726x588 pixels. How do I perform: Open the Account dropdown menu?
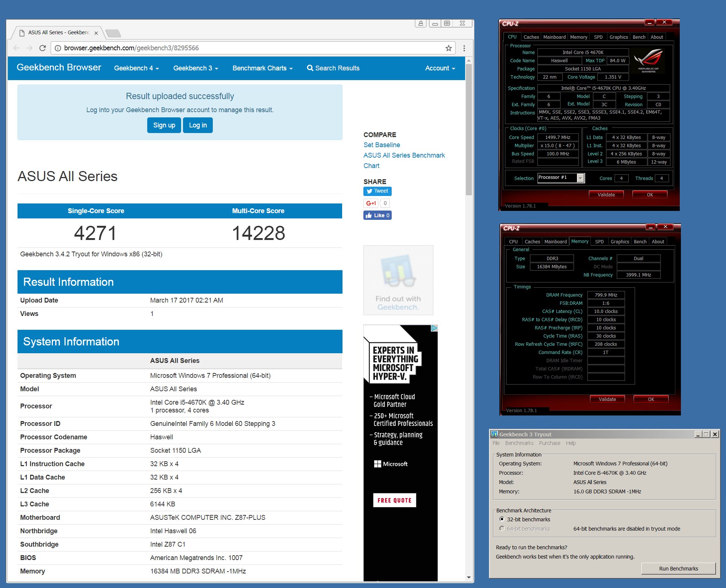tap(440, 68)
